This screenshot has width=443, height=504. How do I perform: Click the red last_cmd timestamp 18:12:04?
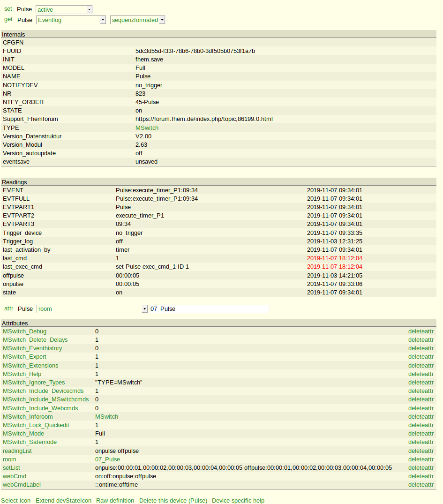[335, 258]
